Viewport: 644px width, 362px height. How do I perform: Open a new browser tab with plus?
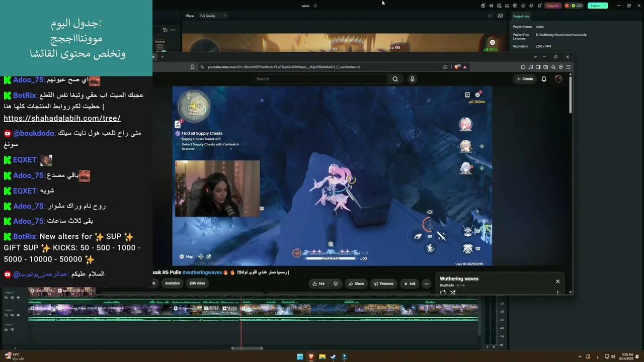coord(163,57)
